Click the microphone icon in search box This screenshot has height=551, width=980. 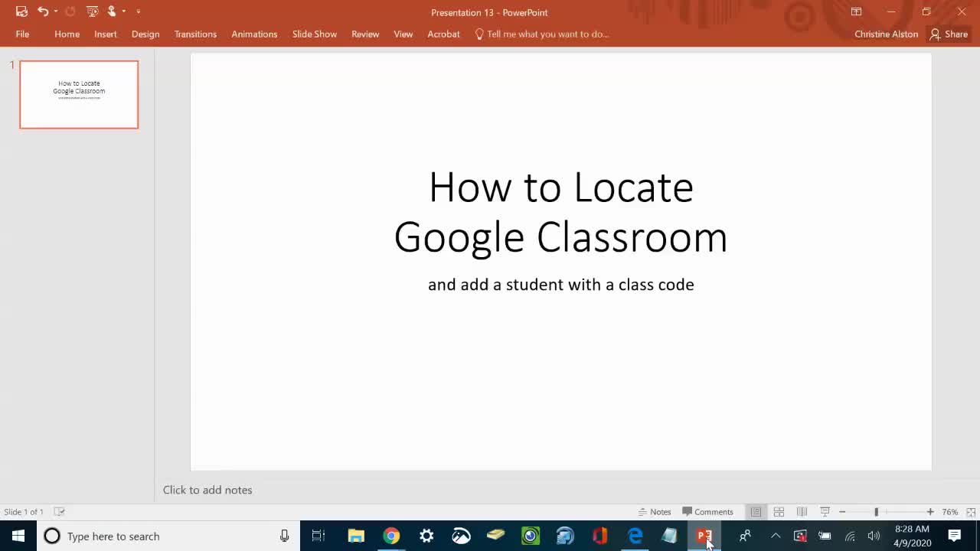pos(284,536)
